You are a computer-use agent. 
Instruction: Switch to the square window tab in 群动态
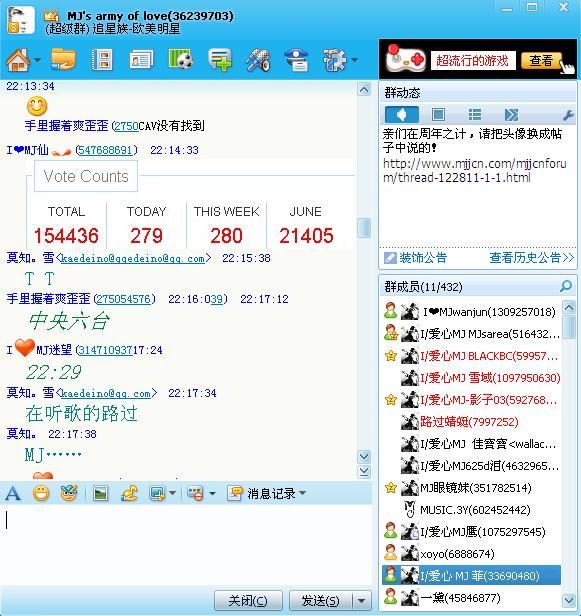coord(438,115)
